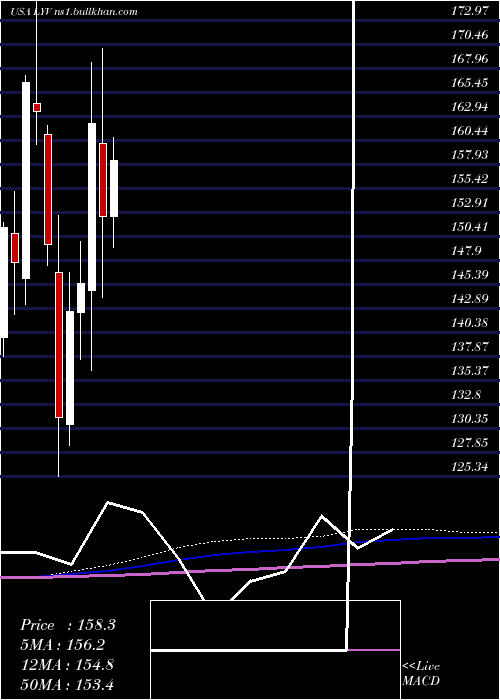Viewport: 500px width, 700px height.
Task: Click the 5MA : 156.2 readout
Action: [63, 645]
